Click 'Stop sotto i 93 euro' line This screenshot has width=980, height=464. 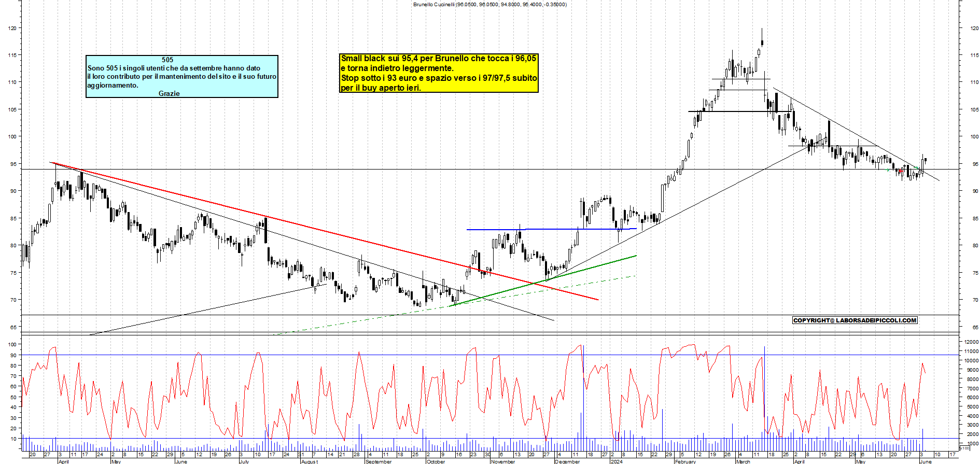click(x=439, y=78)
